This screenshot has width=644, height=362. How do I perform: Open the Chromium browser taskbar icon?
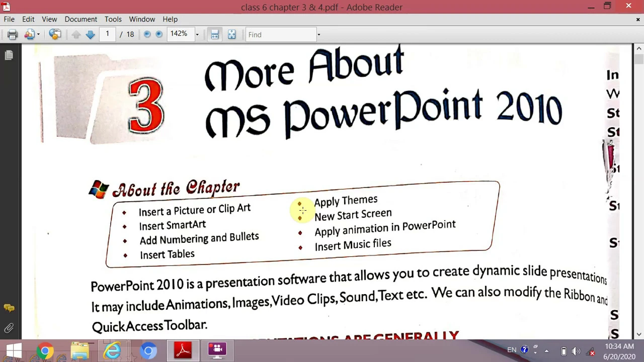148,350
